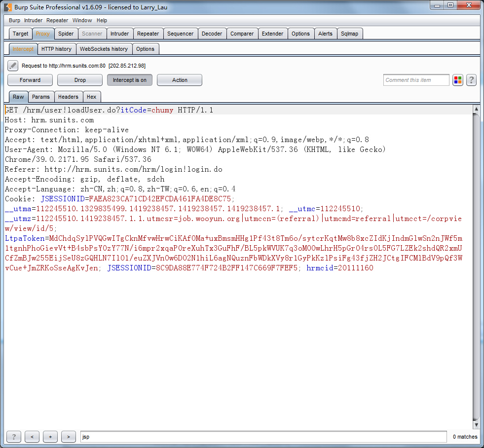
Task: Click the search help question mark button
Action: pos(14,437)
